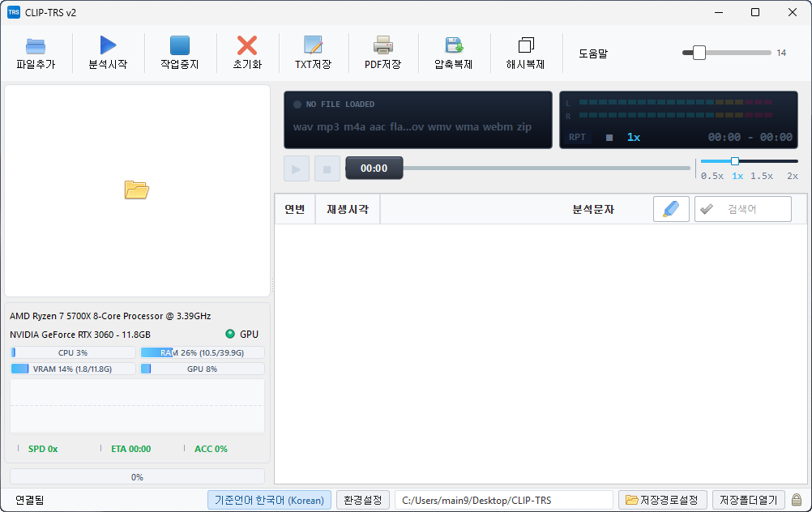This screenshot has width=812, height=512.
Task: Click the highlighter pen icon button
Action: 671,209
